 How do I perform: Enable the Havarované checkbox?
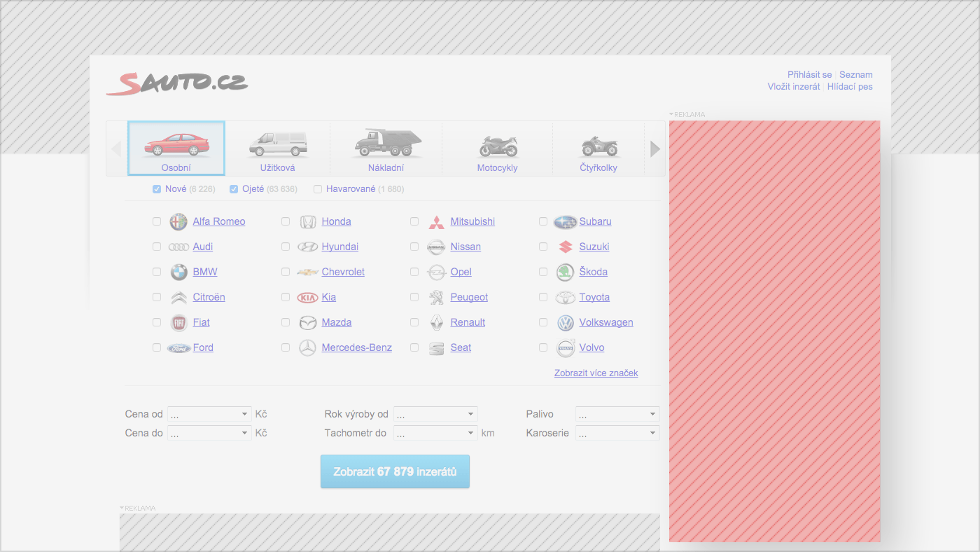pos(318,189)
